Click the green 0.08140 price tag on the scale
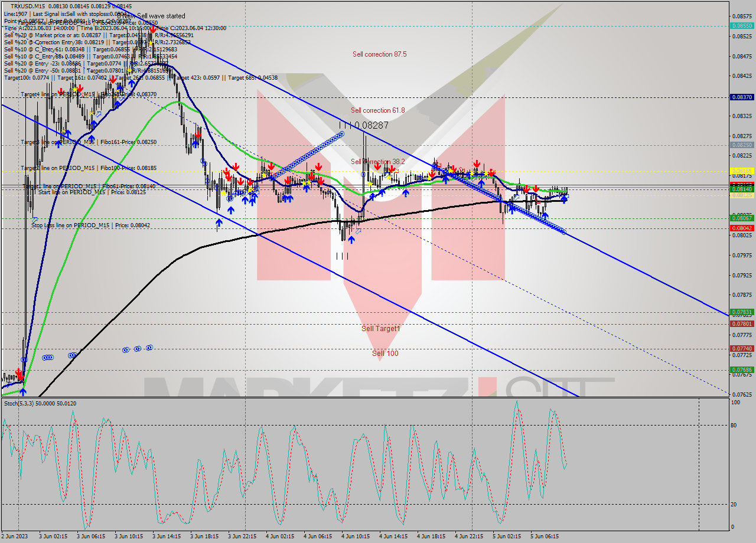Image resolution: width=756 pixels, height=543 pixels. point(742,189)
